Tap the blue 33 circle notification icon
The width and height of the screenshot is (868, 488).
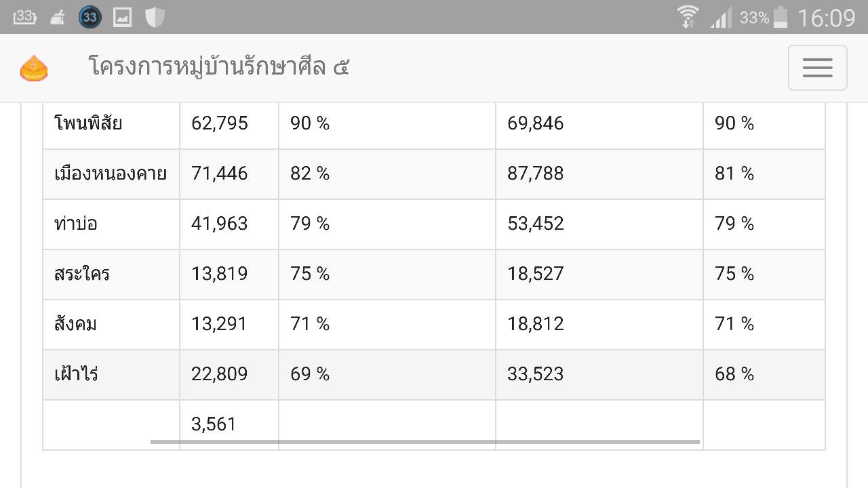[90, 17]
